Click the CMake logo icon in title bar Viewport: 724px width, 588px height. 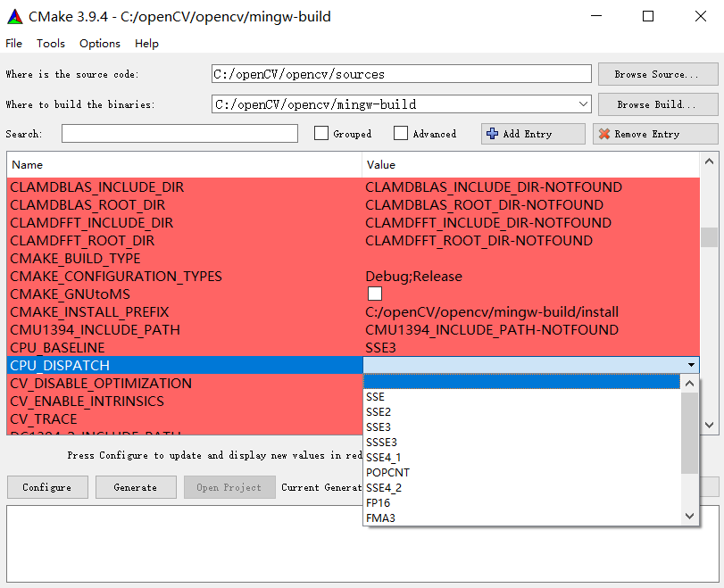coord(15,17)
